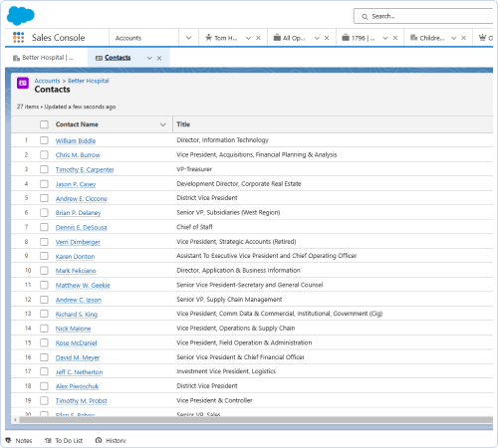Open contact Timothy M. Probst
Image resolution: width=498 pixels, height=448 pixels.
[x=82, y=401]
